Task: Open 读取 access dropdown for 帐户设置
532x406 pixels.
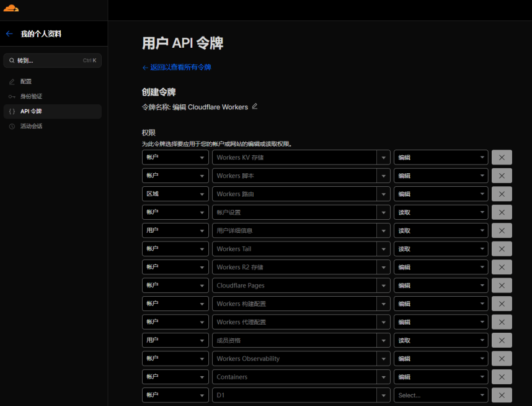Action: point(441,212)
